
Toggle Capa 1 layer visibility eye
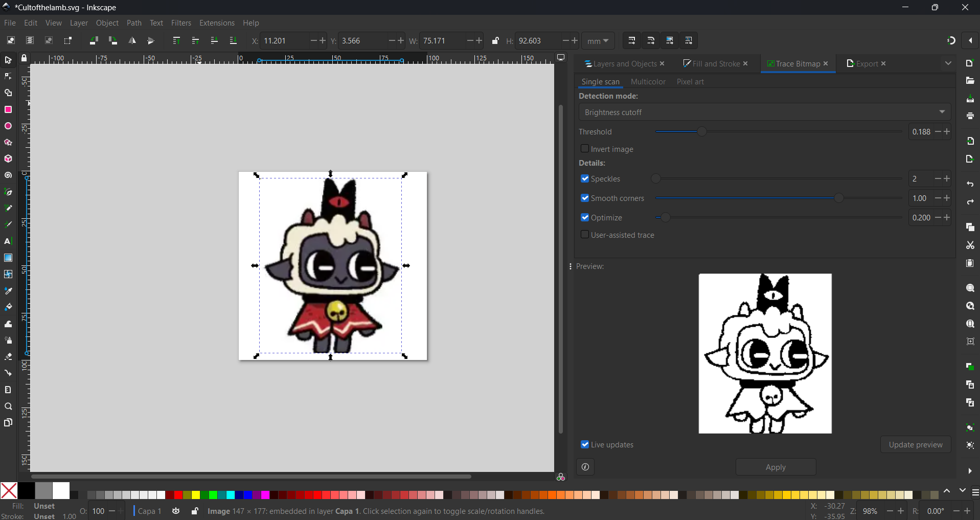[x=176, y=511]
